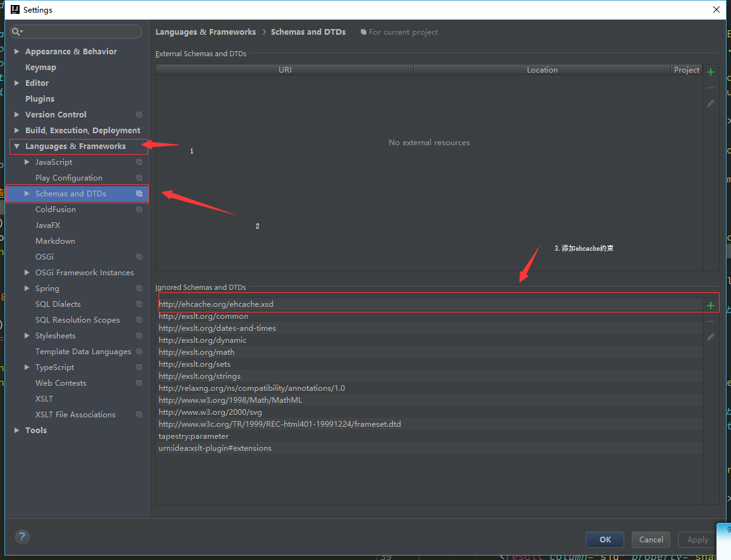The width and height of the screenshot is (731, 560).
Task: Click the help question mark icon
Action: pos(22,537)
